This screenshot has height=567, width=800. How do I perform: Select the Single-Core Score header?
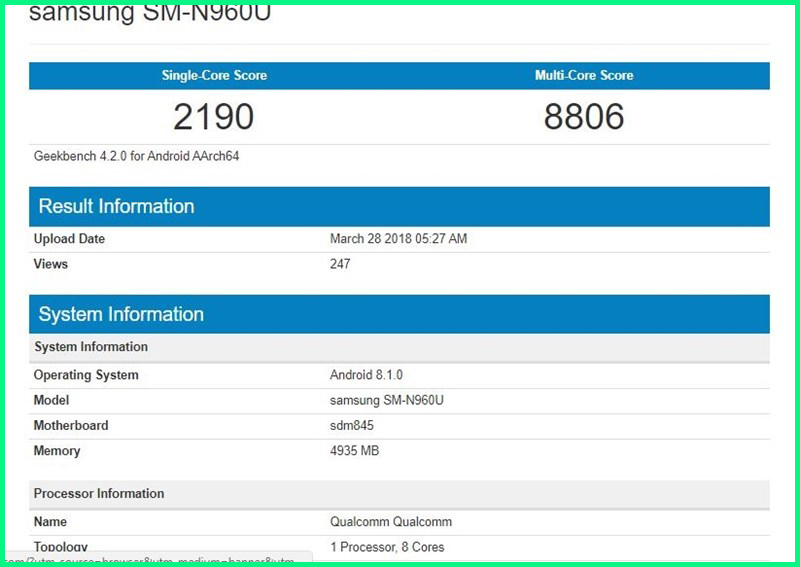tap(214, 76)
